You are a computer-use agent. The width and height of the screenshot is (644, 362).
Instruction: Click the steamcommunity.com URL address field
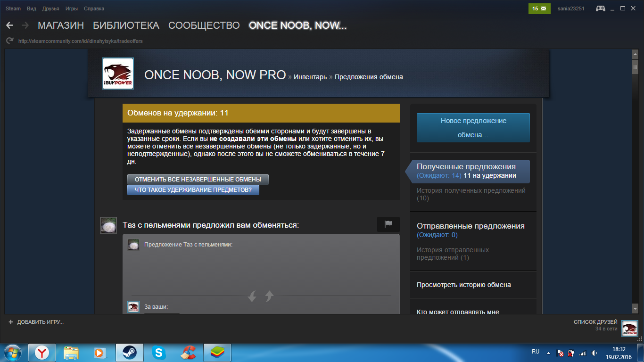(80, 41)
